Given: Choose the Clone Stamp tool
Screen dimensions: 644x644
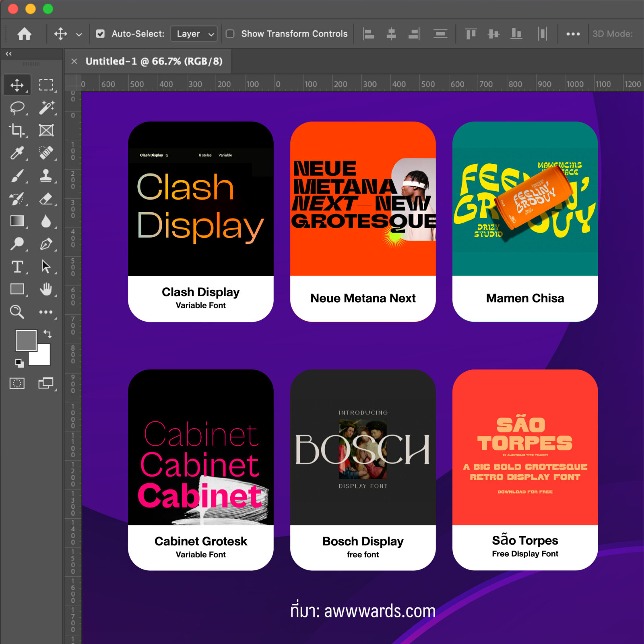Looking at the screenshot, I should point(46,176).
